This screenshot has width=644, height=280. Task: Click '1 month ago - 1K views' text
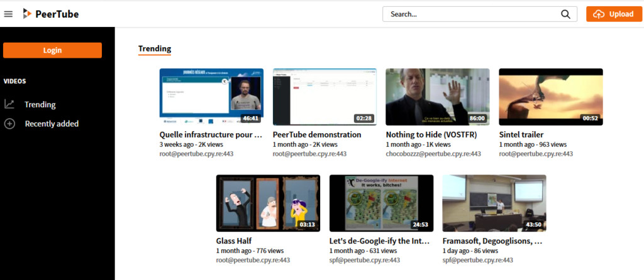[x=418, y=145]
